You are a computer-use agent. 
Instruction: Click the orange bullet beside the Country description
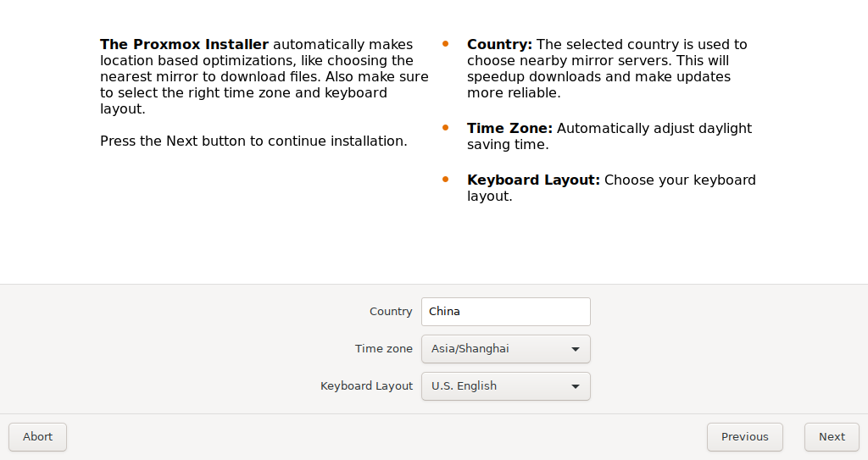coord(445,44)
